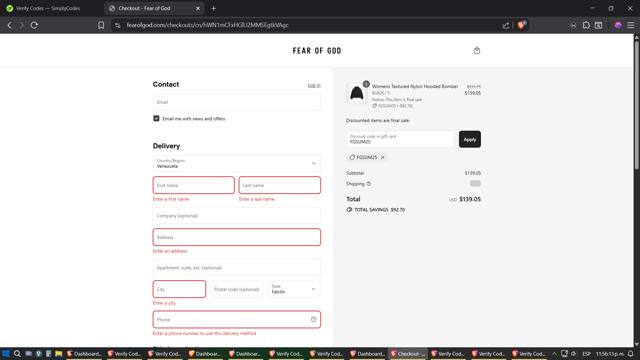
Task: Click the Company (optional) field
Action: pyautogui.click(x=237, y=216)
